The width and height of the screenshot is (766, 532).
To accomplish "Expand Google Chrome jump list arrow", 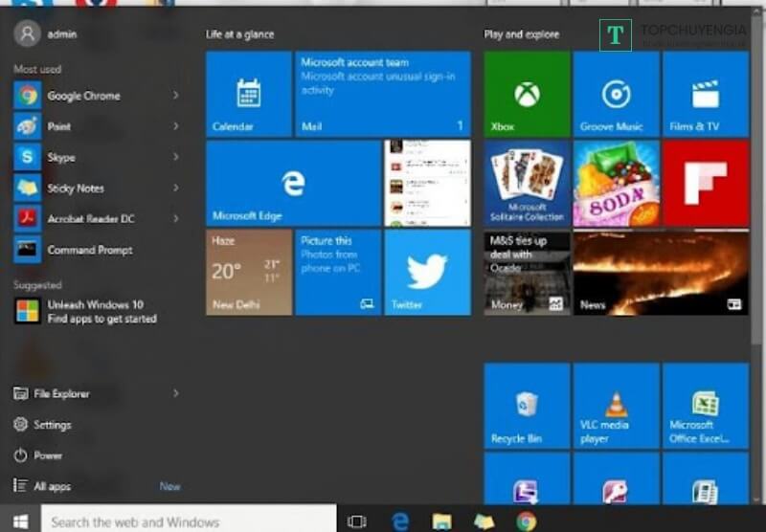I will (x=176, y=96).
